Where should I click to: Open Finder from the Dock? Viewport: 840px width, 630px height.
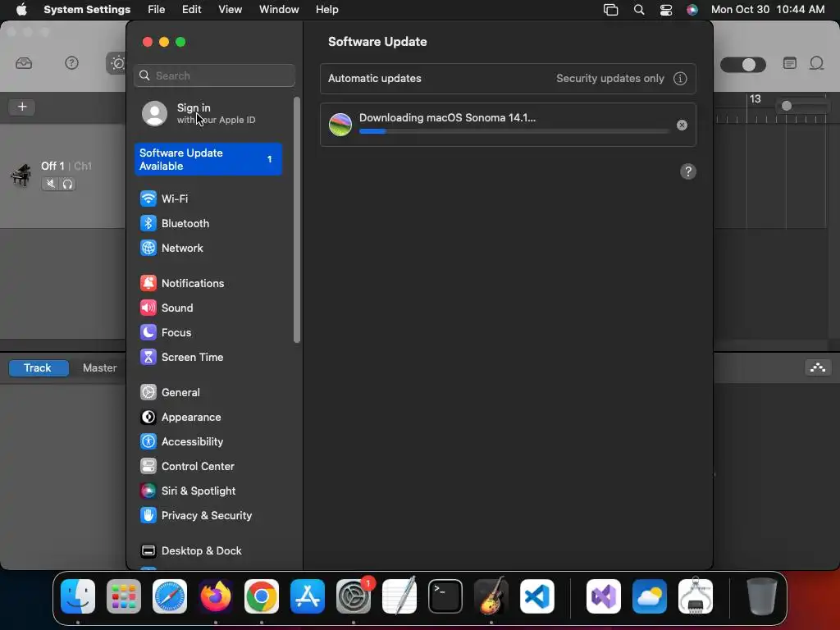pos(78,596)
